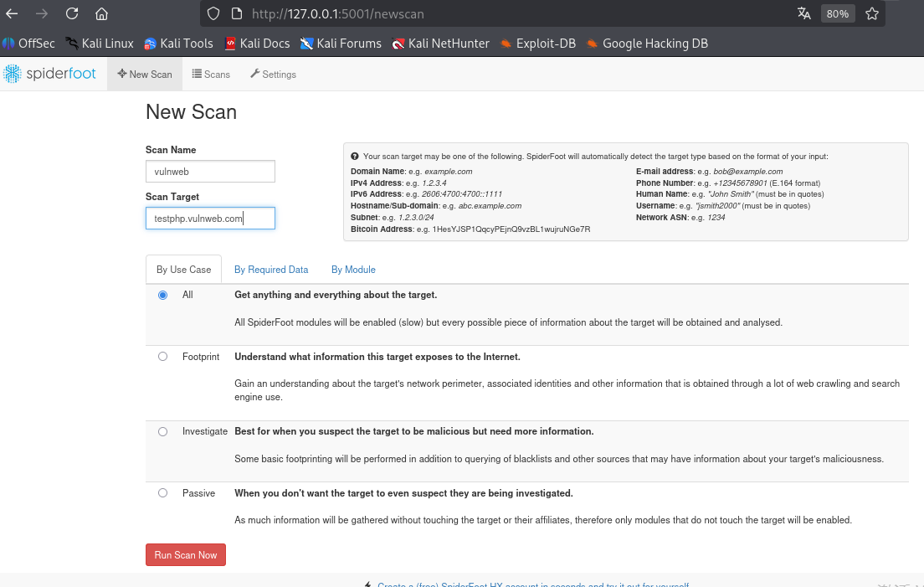This screenshot has height=587, width=924.
Task: Select the Investigate radio button
Action: 162,431
